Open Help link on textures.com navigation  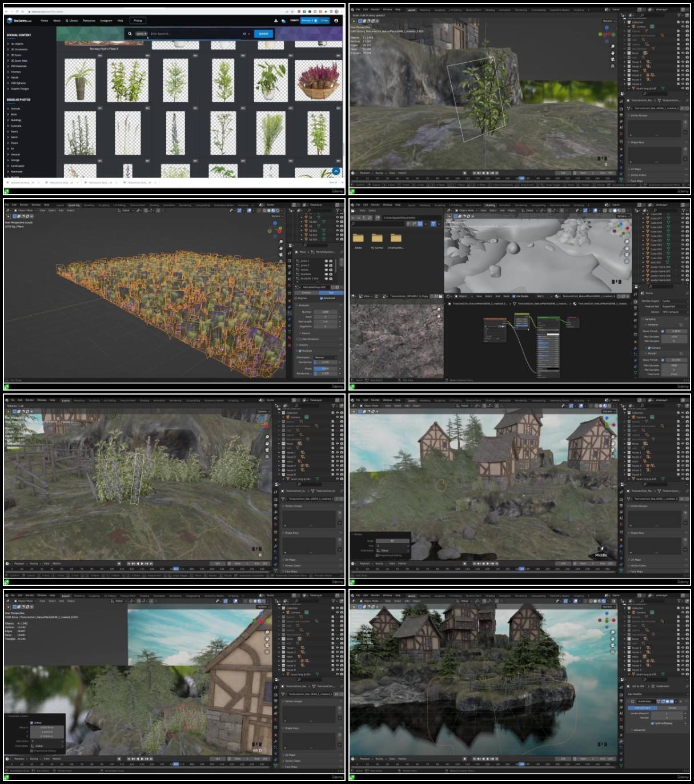pos(120,21)
